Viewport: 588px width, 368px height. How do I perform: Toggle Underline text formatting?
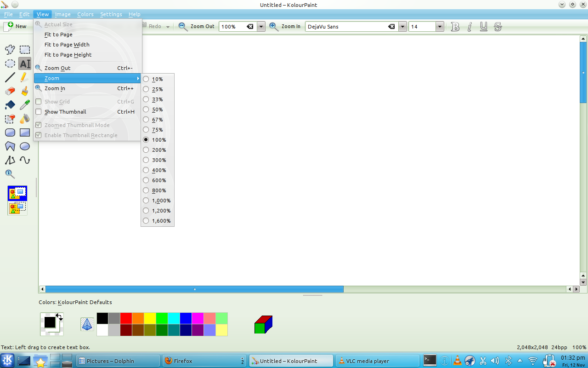pos(484,27)
